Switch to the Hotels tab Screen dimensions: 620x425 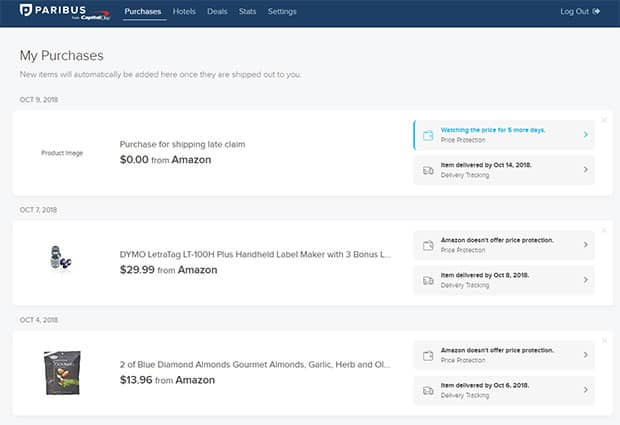(184, 11)
